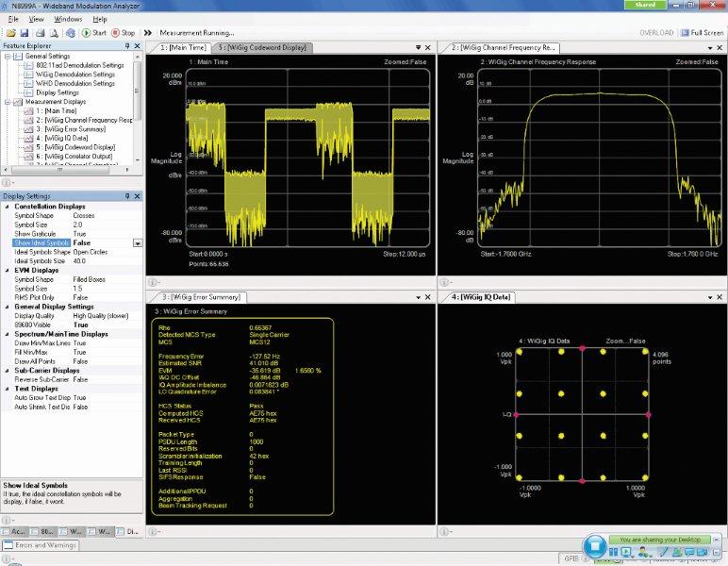
Task: Switch to WiGig Codeword Display tab
Action: 262,47
